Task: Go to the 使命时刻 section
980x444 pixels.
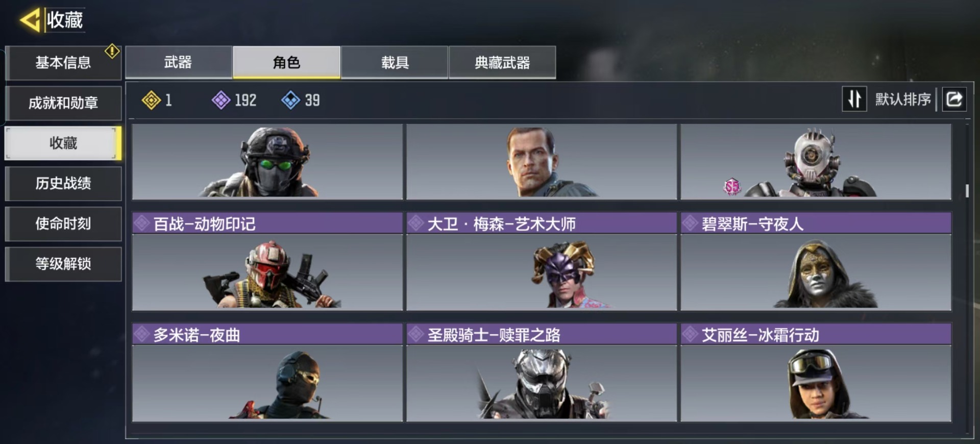Action: pyautogui.click(x=63, y=224)
